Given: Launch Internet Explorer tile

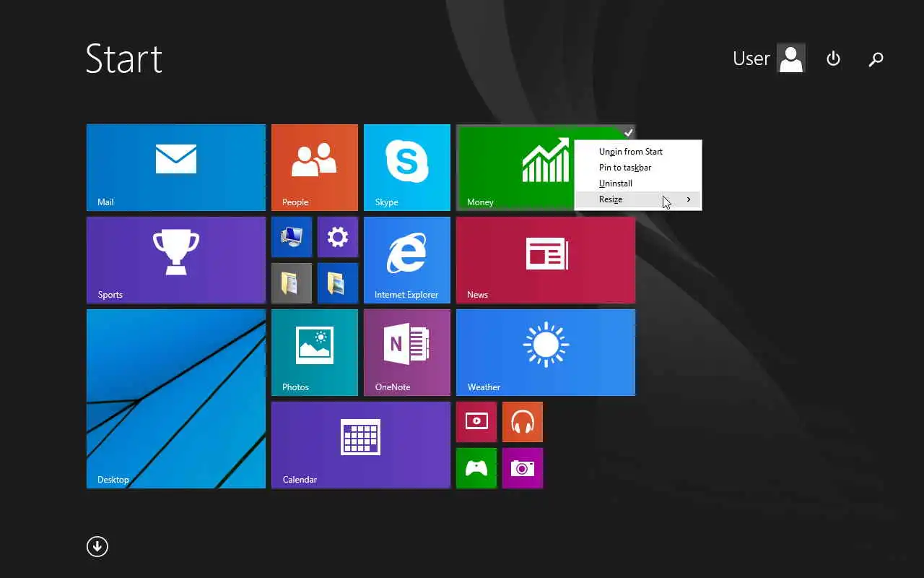Looking at the screenshot, I should pos(407,260).
